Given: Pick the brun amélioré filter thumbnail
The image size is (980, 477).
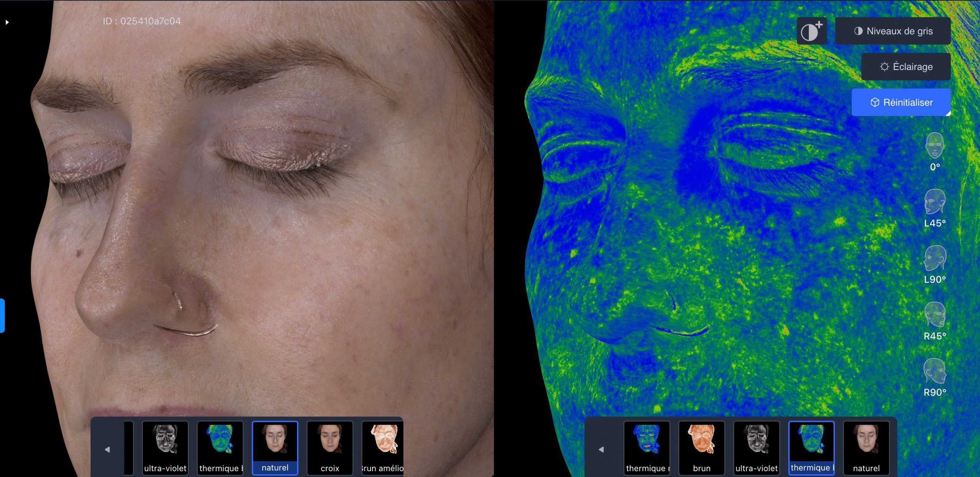Looking at the screenshot, I should (x=383, y=447).
